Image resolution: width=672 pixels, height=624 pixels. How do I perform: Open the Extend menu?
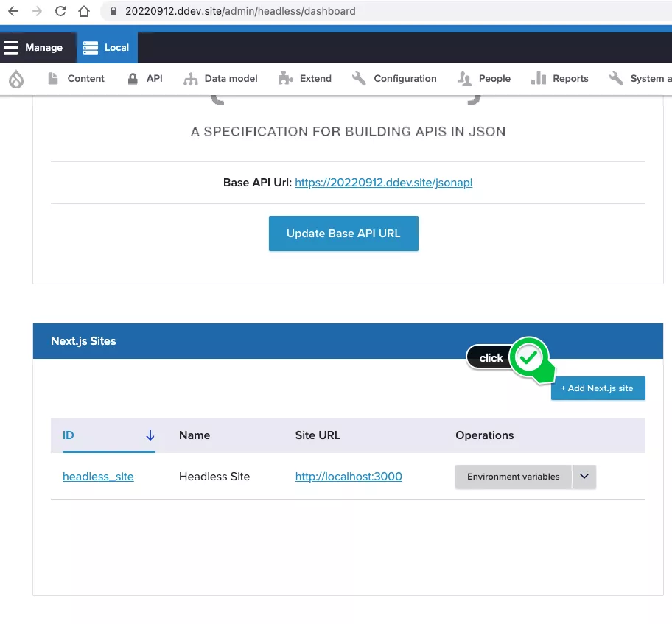coord(305,79)
